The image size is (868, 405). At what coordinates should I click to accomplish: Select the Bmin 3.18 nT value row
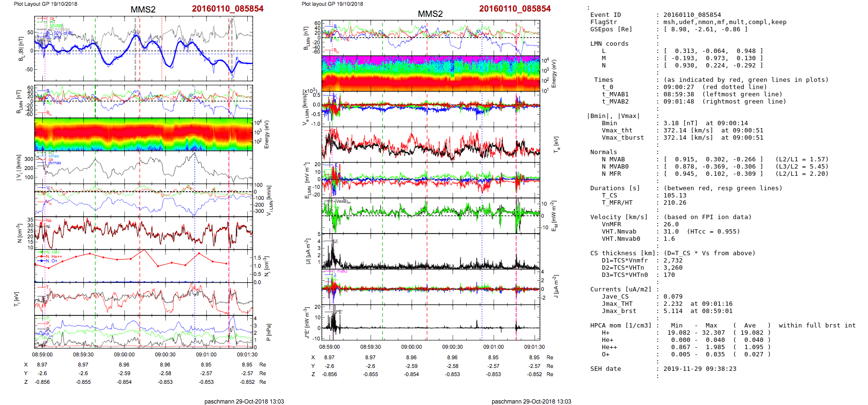[698, 123]
